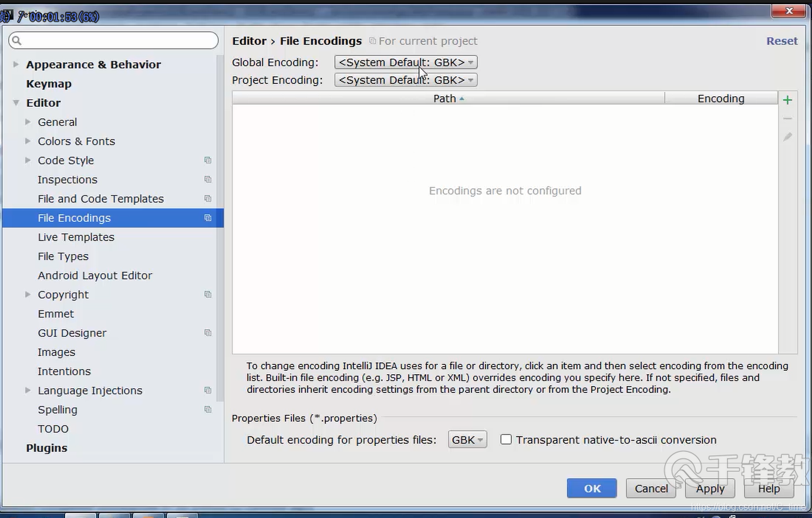This screenshot has width=812, height=518.
Task: Click project icon next to File and Code Templates
Action: (x=208, y=199)
